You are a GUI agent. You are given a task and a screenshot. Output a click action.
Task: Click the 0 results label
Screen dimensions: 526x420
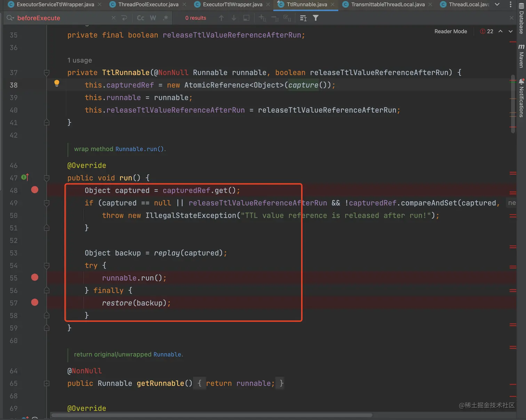(x=196, y=18)
